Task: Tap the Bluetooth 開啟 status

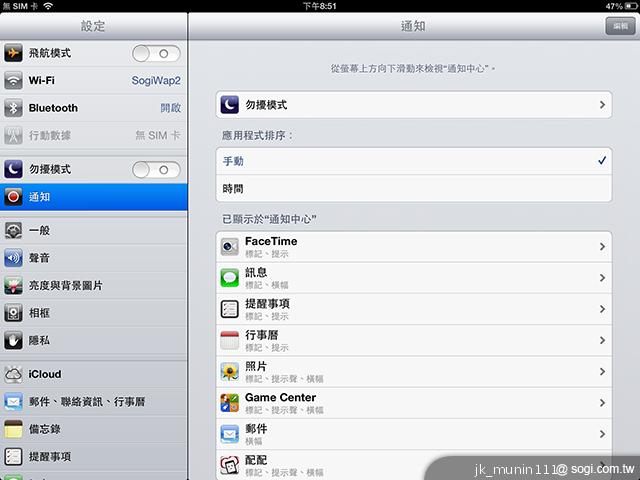Action: point(171,108)
